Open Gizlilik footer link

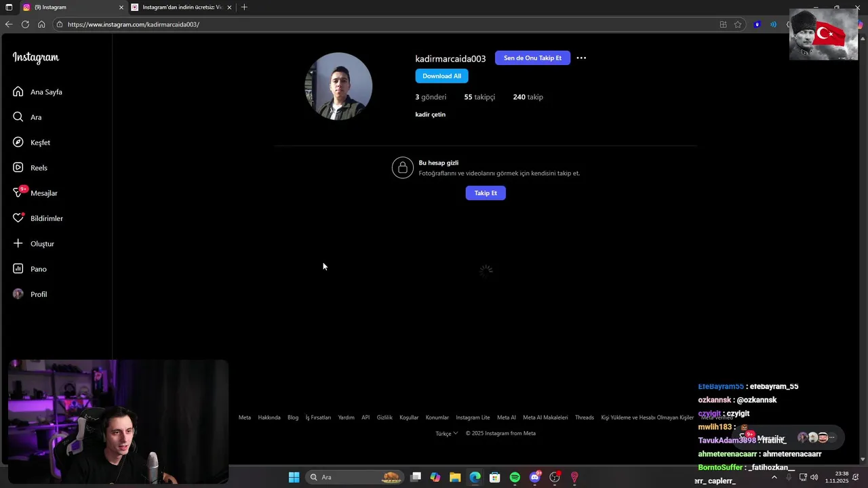click(x=384, y=418)
